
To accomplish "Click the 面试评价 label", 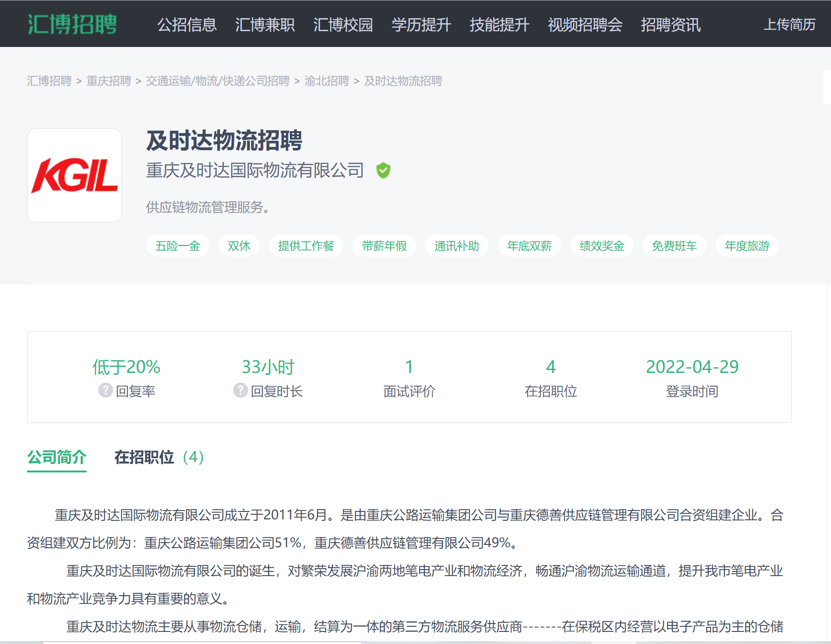I will [409, 391].
